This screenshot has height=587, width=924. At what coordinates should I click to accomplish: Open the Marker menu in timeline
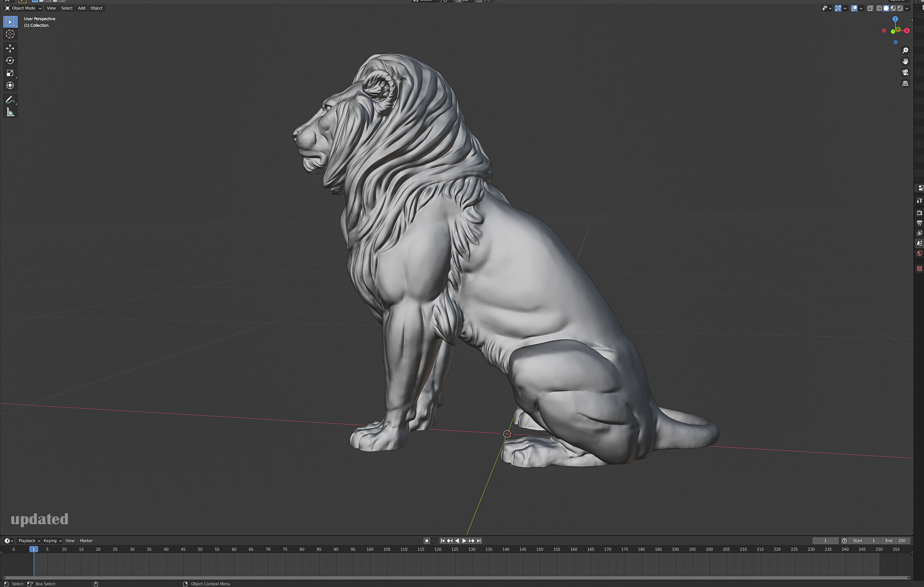point(86,541)
